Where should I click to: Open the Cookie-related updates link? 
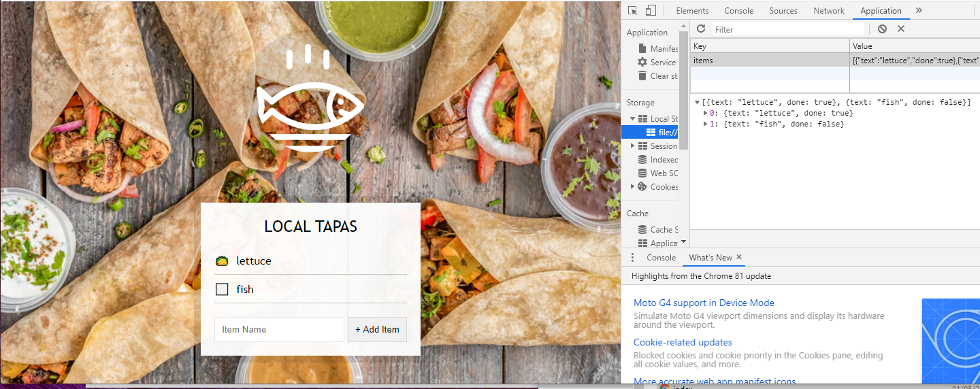pos(683,342)
